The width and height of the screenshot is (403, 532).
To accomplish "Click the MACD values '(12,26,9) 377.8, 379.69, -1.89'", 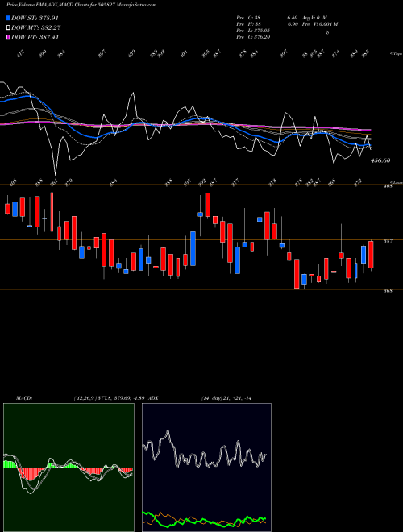I will (110, 398).
